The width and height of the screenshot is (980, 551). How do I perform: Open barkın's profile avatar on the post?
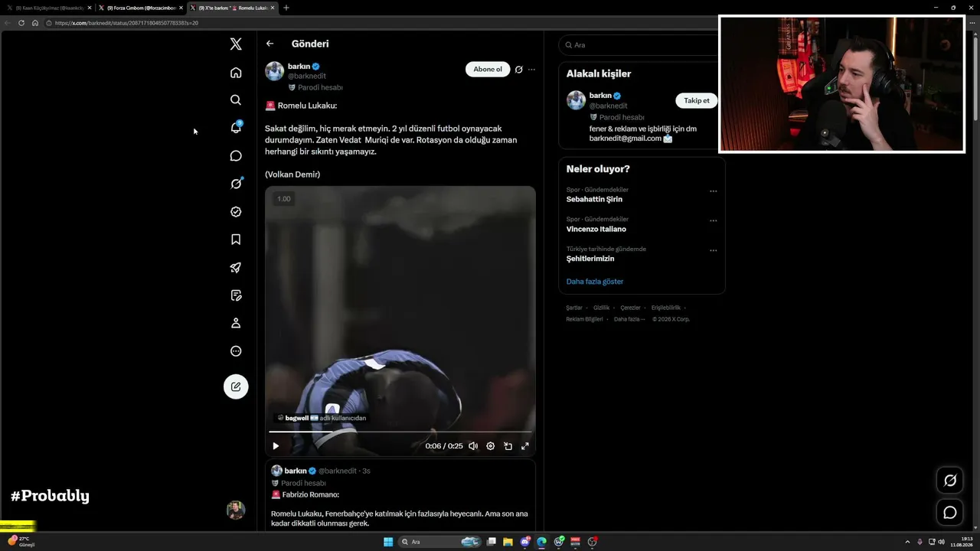pyautogui.click(x=274, y=71)
